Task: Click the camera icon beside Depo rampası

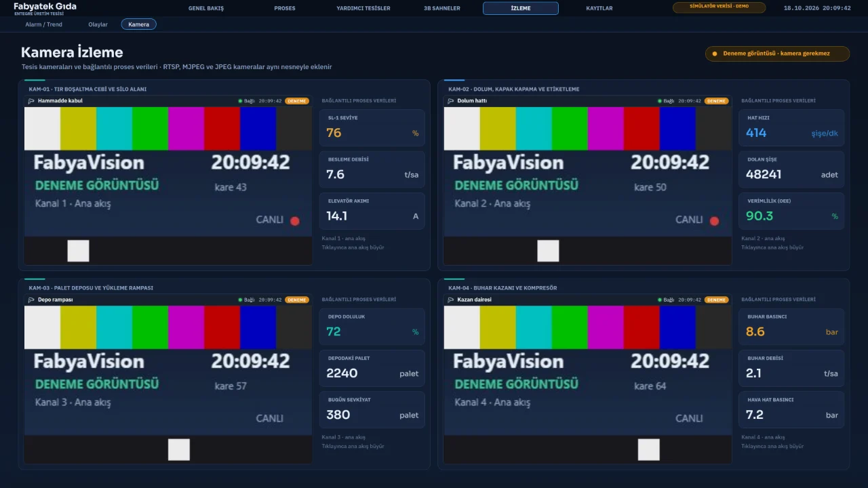Action: (x=31, y=300)
